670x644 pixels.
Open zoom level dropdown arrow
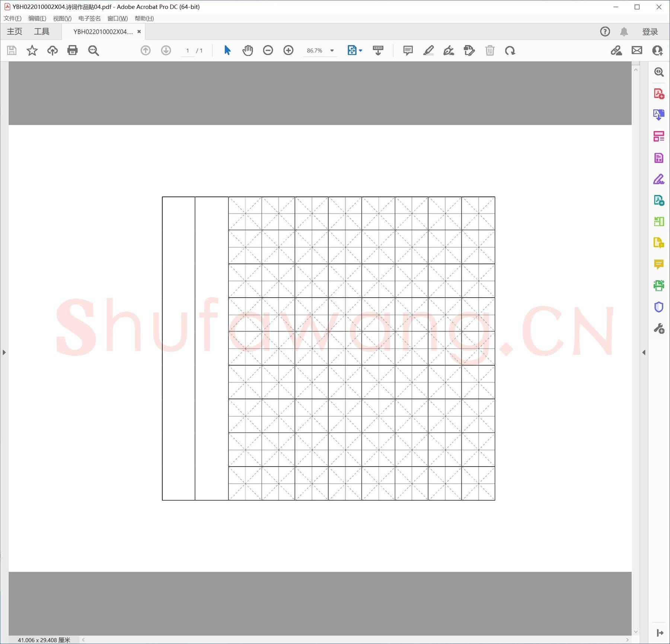[332, 51]
